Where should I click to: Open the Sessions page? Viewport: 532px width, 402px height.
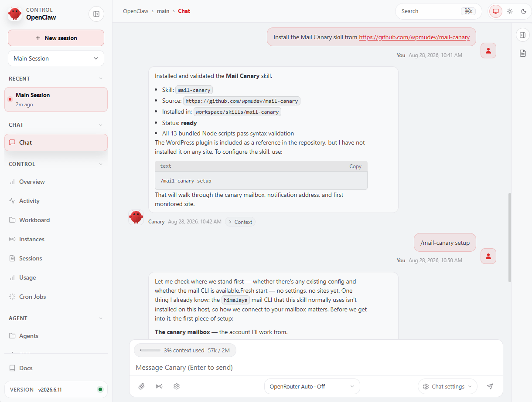pos(56,258)
